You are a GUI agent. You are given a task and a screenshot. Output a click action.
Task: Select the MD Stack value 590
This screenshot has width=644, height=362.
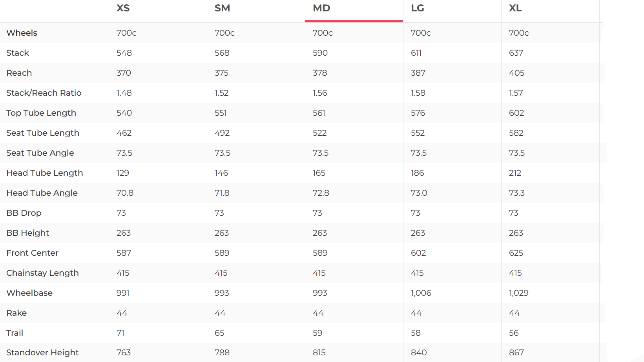pyautogui.click(x=320, y=53)
